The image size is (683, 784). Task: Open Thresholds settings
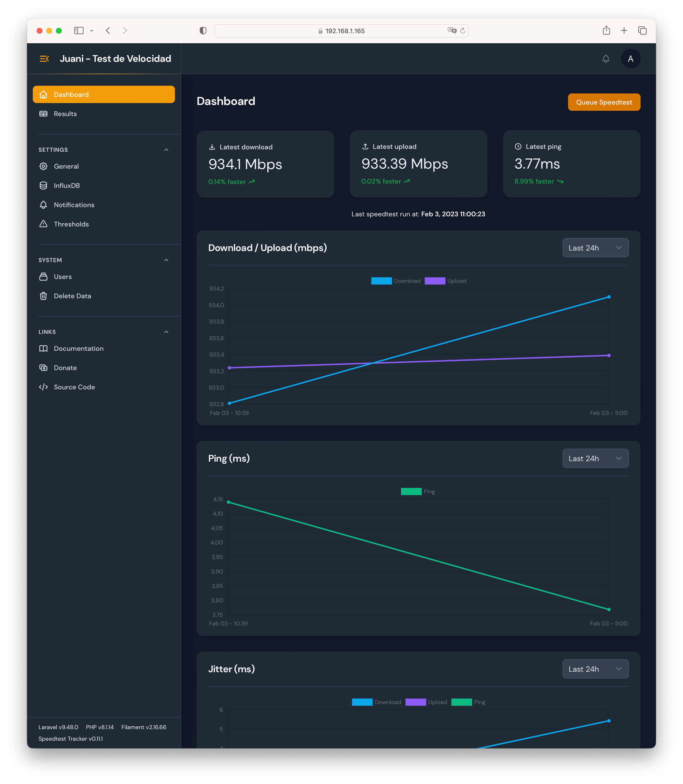[x=104, y=224]
